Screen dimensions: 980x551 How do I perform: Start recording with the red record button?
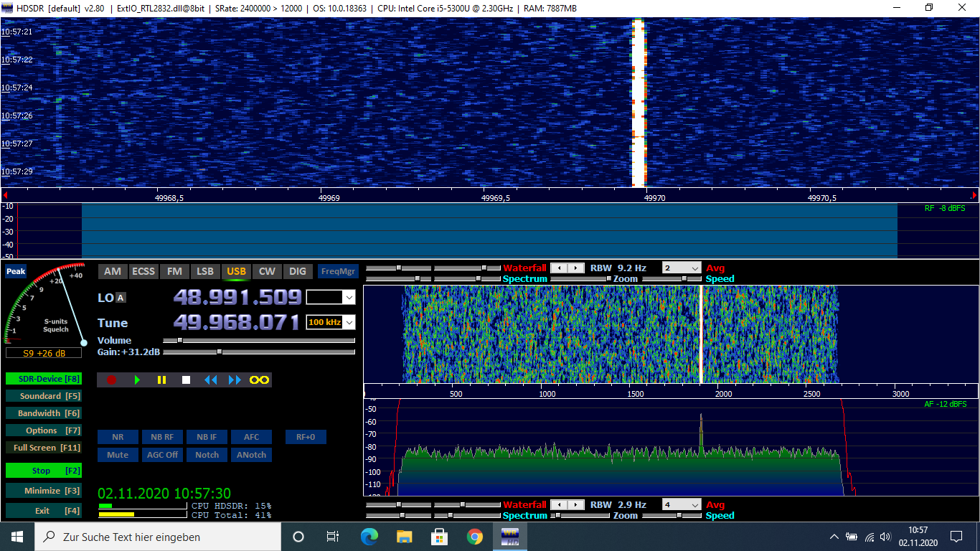(x=111, y=380)
